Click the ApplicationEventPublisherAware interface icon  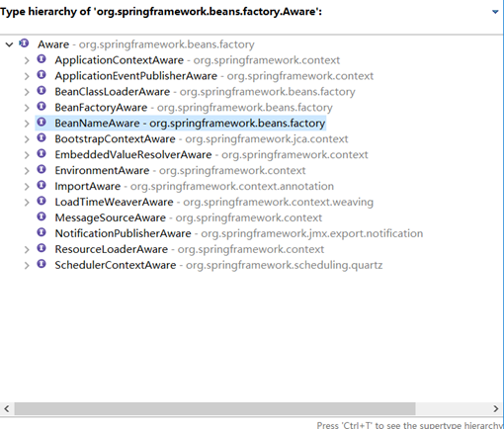(x=42, y=75)
